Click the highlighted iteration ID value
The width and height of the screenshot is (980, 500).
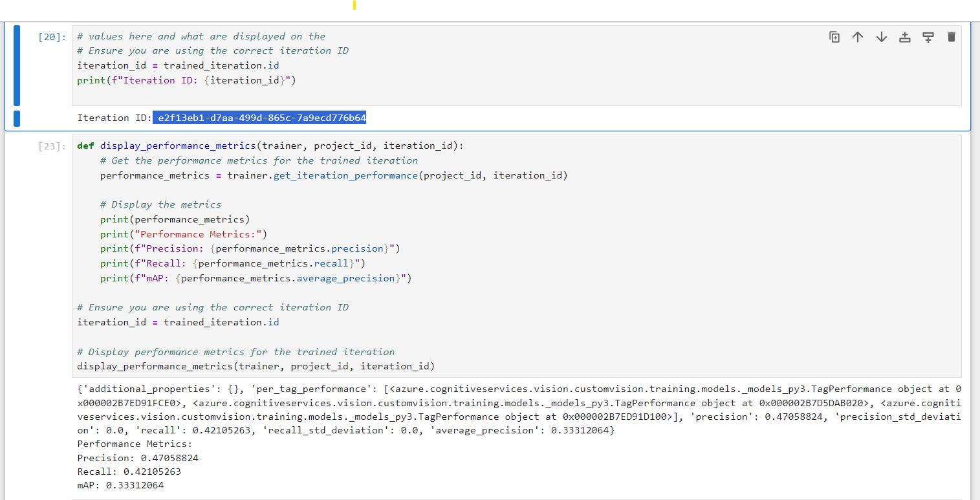pyautogui.click(x=259, y=117)
